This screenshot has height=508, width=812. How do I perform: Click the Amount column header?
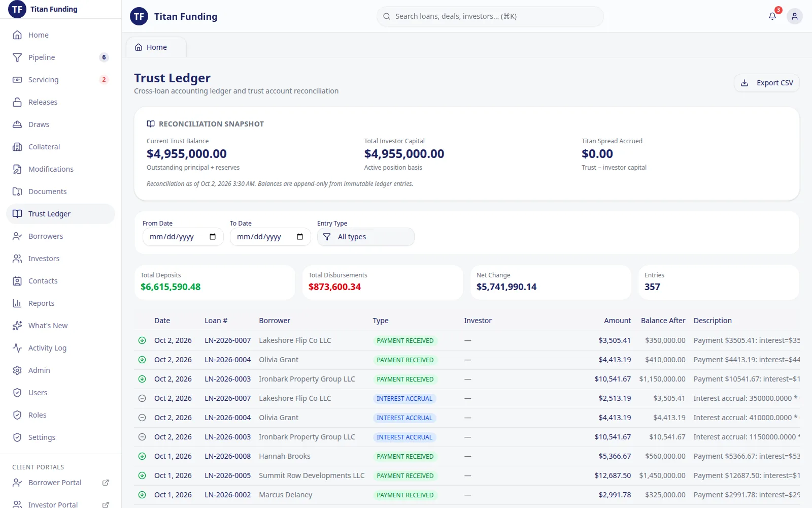[617, 321]
